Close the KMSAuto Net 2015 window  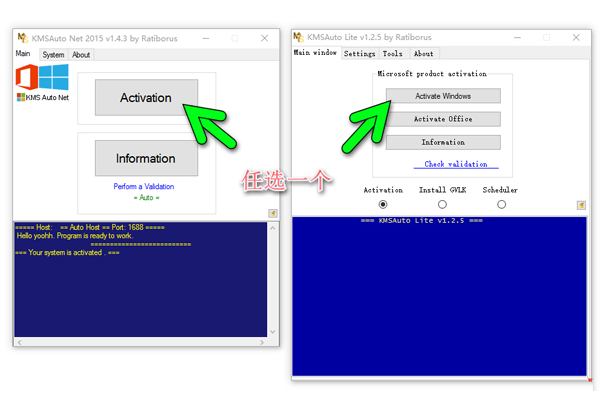click(x=265, y=38)
